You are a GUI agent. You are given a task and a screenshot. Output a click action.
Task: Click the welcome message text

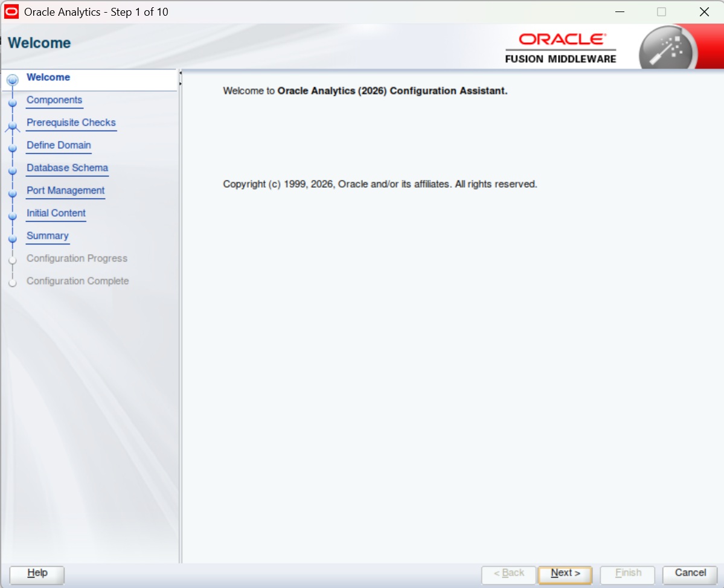tap(365, 91)
